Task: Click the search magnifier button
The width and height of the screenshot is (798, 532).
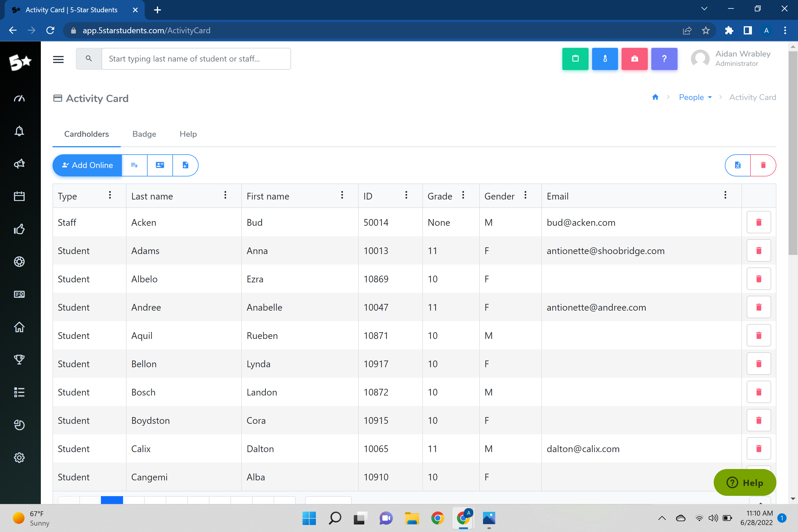Action: coord(89,59)
